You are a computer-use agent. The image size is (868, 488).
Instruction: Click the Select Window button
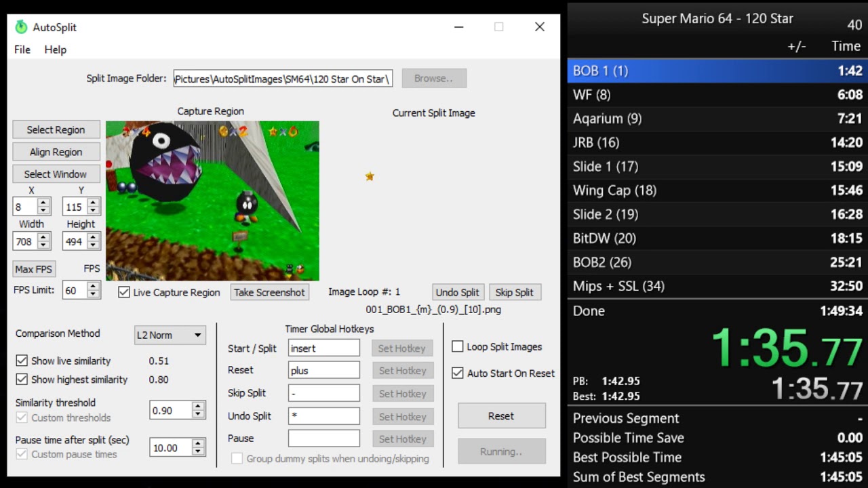click(x=56, y=174)
